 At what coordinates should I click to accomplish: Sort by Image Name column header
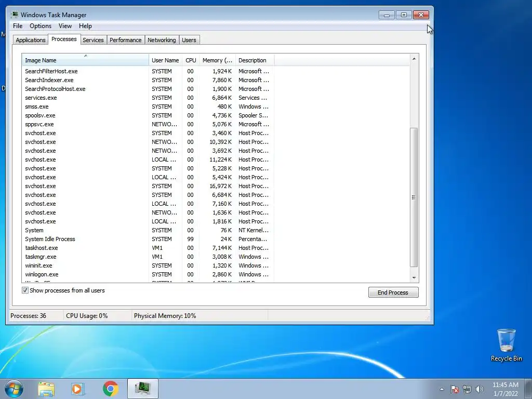point(86,60)
